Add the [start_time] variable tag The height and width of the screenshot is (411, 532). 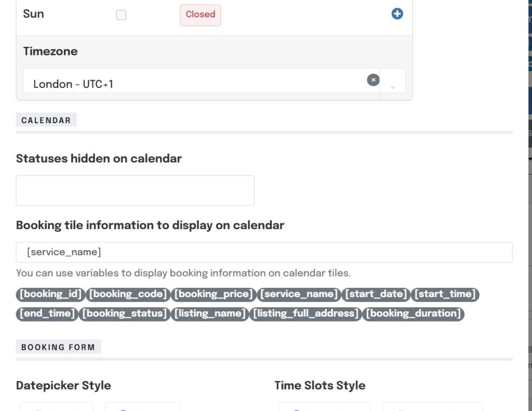(445, 294)
